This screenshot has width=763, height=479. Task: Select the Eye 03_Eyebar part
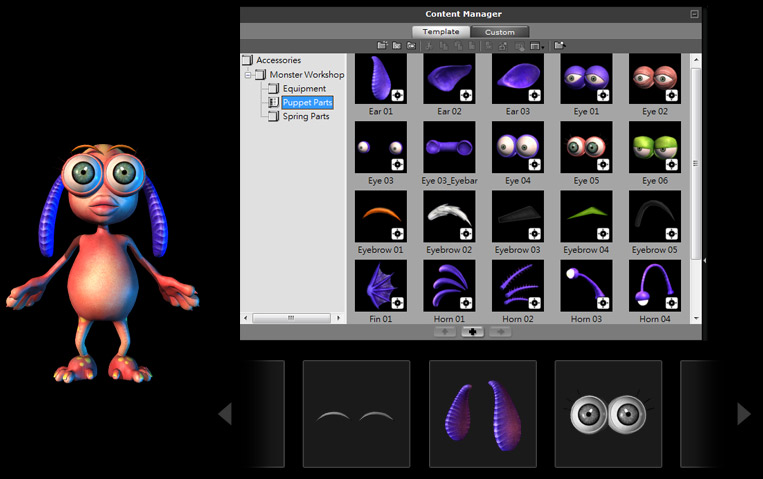click(449, 148)
